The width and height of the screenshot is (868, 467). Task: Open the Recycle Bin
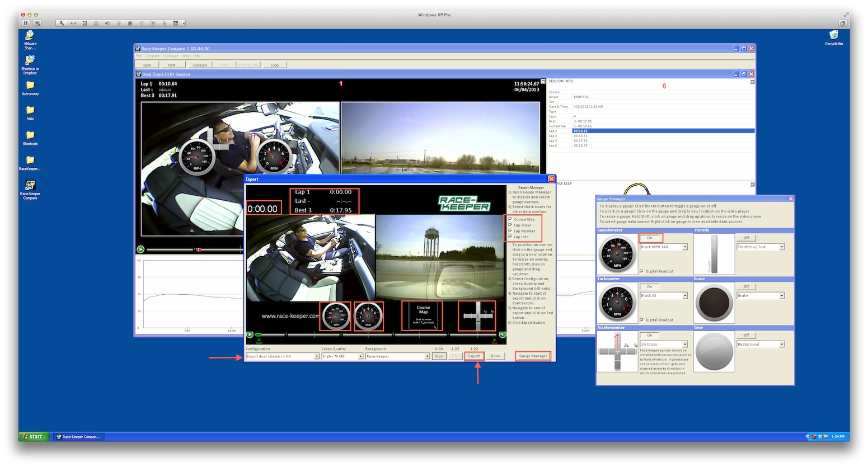(x=833, y=38)
